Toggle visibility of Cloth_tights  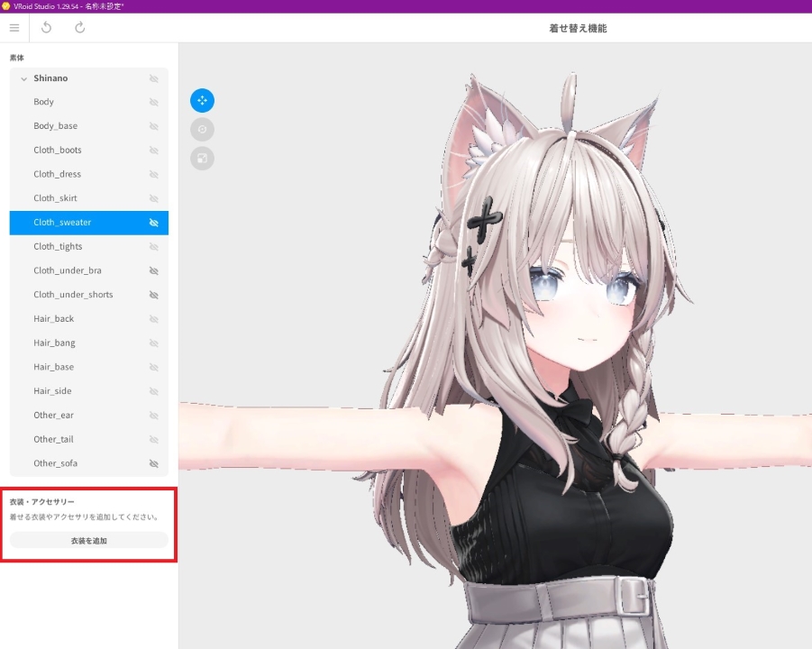(x=154, y=247)
